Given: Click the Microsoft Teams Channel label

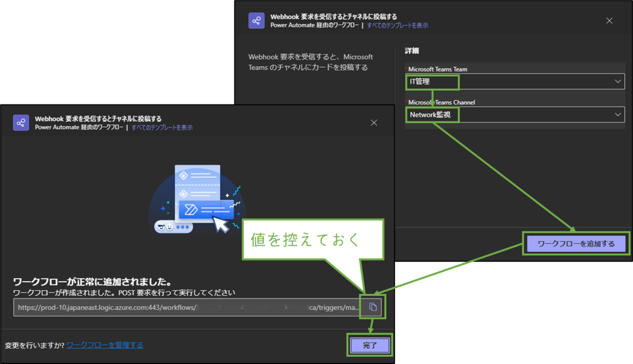Looking at the screenshot, I should (443, 102).
